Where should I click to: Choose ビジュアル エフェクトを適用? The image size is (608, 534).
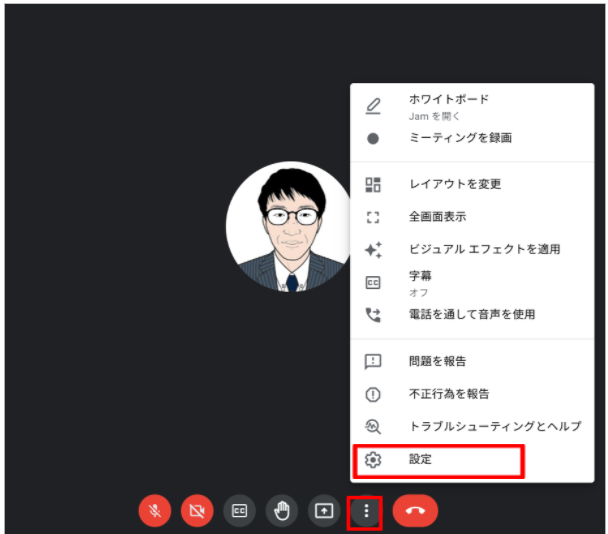[472, 249]
